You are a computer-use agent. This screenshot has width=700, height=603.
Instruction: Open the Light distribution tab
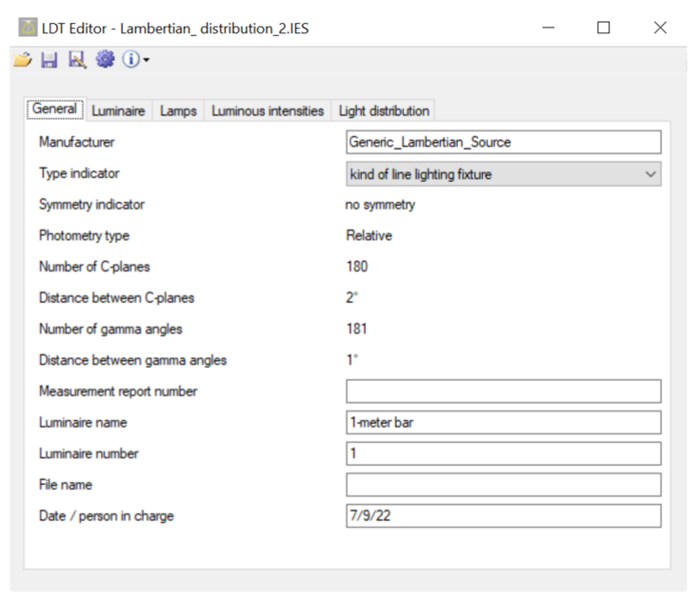tap(384, 111)
